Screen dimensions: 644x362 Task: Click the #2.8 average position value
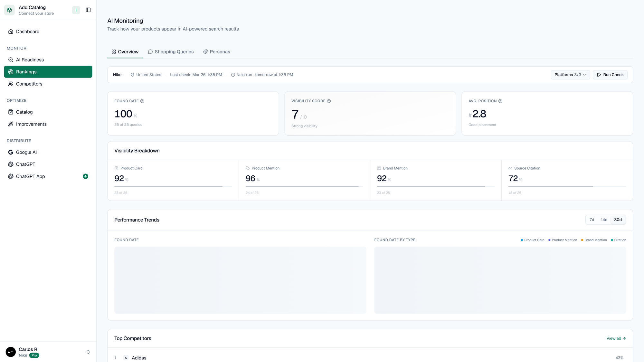(x=477, y=114)
